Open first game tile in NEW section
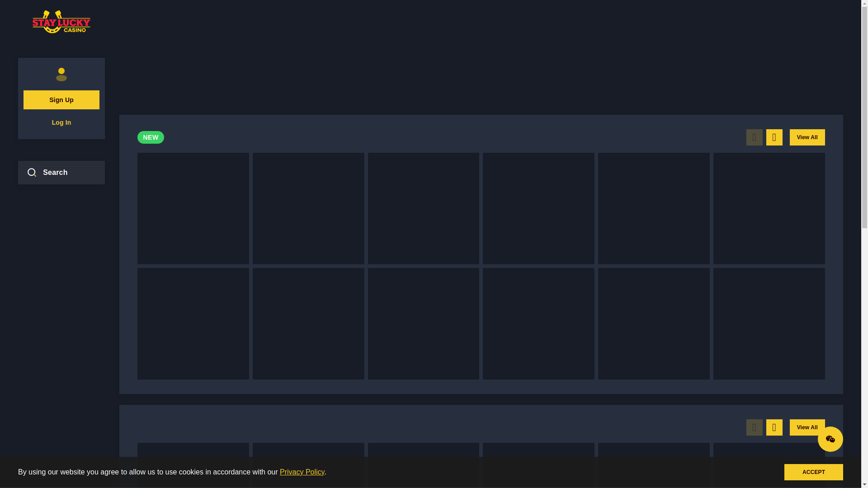Screen dimensions: 868x488 click(193, 209)
